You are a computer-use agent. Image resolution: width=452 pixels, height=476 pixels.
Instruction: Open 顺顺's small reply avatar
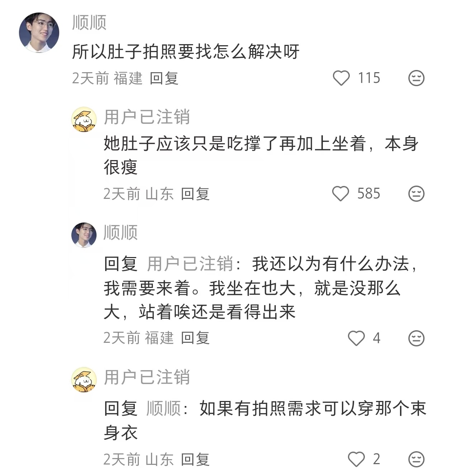point(84,235)
